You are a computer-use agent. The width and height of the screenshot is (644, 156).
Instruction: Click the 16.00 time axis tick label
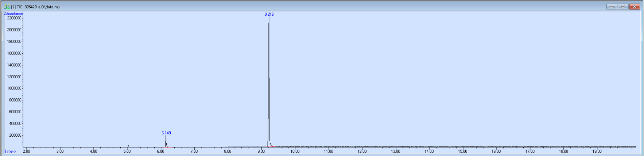pos(496,151)
